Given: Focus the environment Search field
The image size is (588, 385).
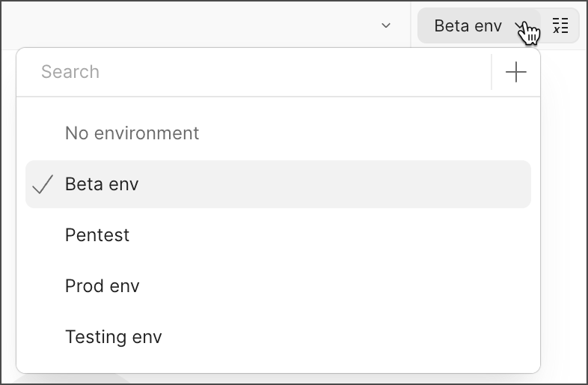Looking at the screenshot, I should tap(254, 72).
